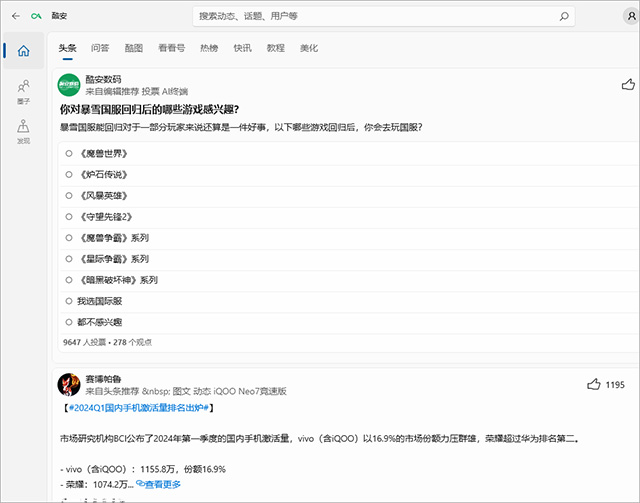Open user name 酷安数码
Screen dimensions: 640x503
coord(103,79)
